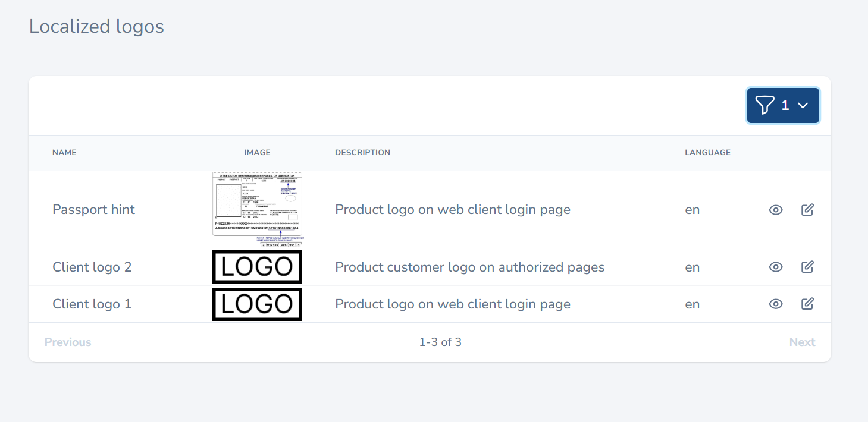This screenshot has width=868, height=422.
Task: Click the funnel filter icon
Action: [764, 106]
